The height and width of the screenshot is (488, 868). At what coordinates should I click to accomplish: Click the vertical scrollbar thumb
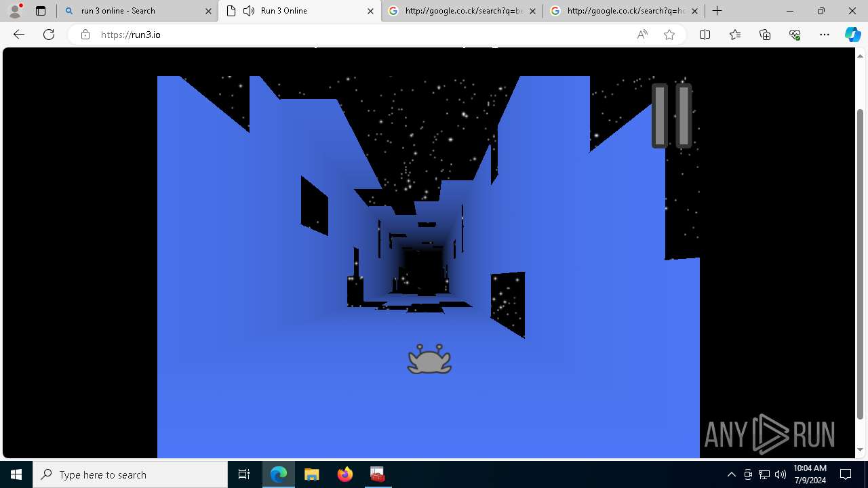click(861, 263)
